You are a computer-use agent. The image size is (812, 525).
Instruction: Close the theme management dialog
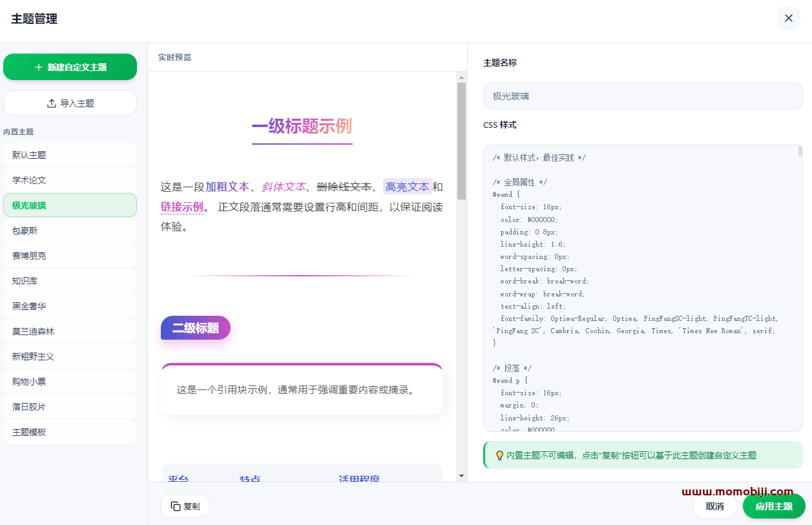[788, 18]
